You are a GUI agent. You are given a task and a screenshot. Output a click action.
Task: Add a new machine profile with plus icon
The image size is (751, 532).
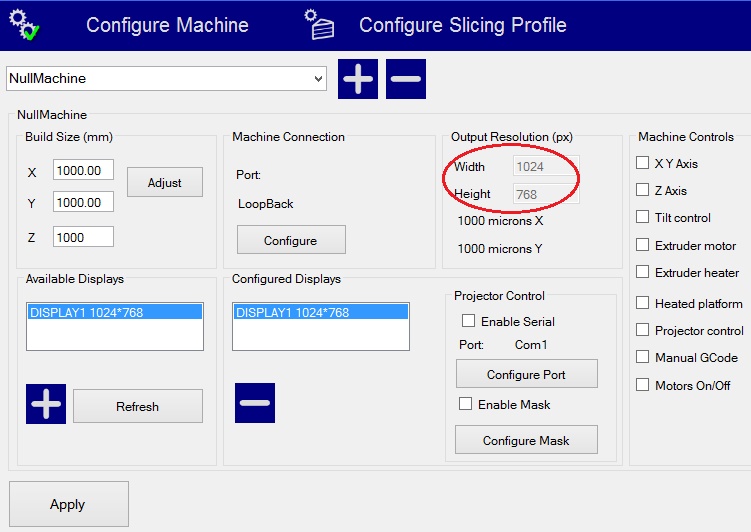358,79
